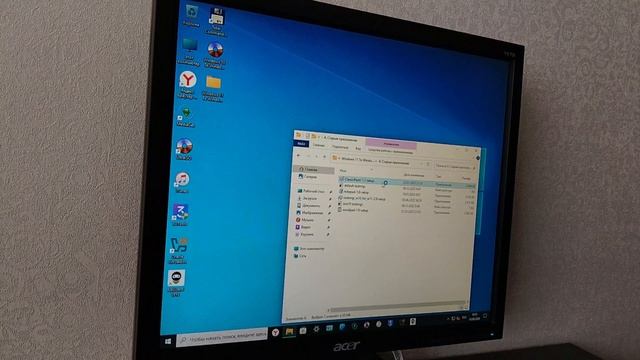Switch to the Главная ribbon tab
The height and width of the screenshot is (360, 640).
319,145
